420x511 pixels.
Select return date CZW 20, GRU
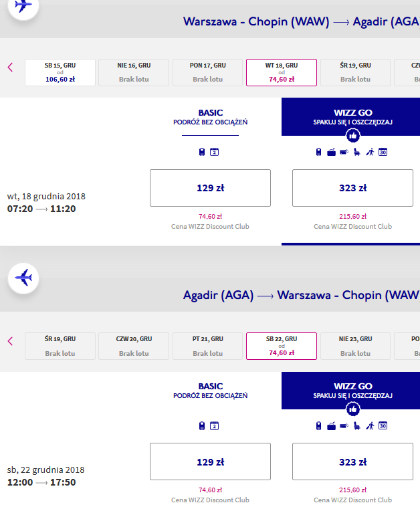pyautogui.click(x=134, y=346)
